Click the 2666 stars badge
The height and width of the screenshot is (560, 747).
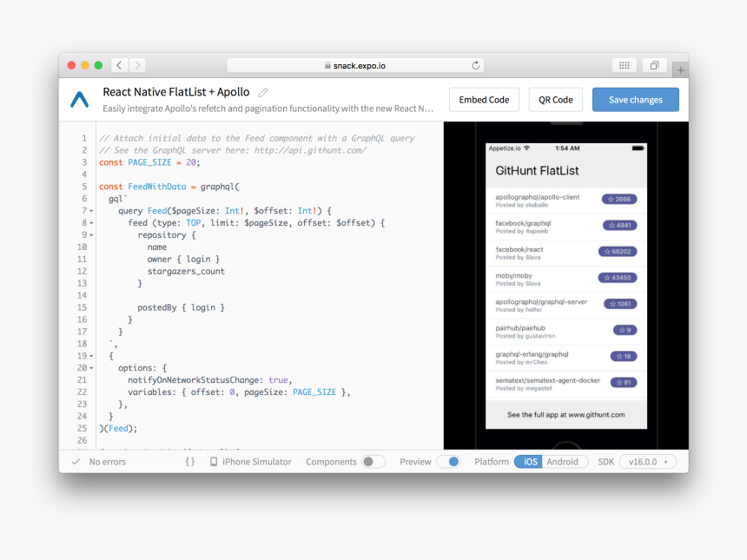619,199
